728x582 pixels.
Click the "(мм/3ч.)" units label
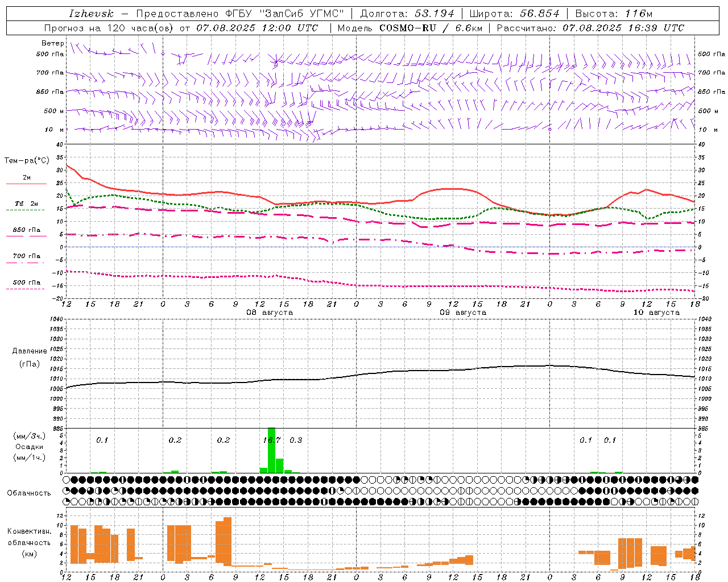29,436
